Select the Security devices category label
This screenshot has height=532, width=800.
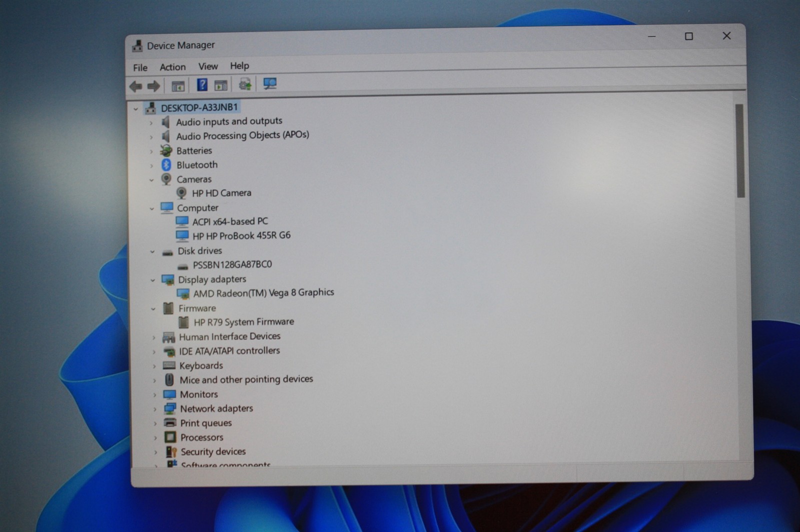click(213, 452)
